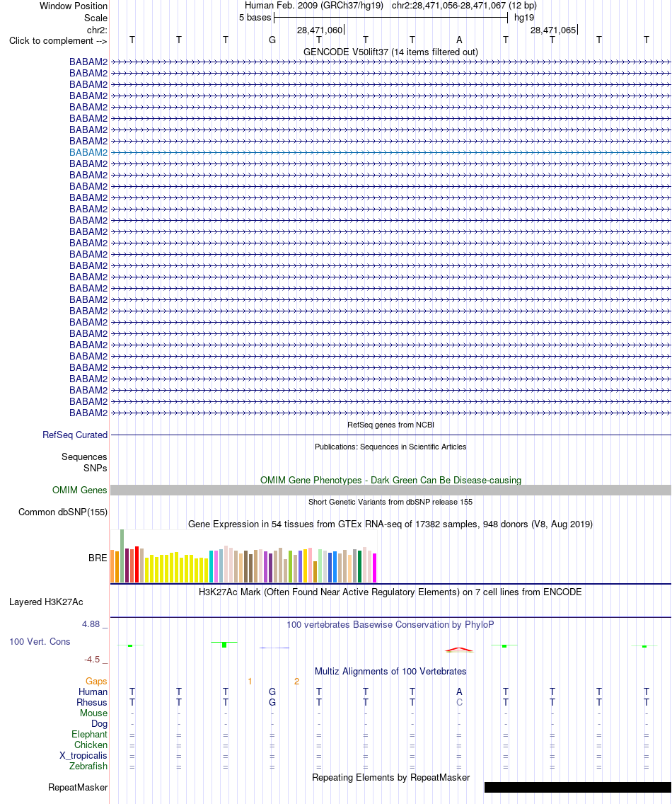The width and height of the screenshot is (672, 804).
Task: Open the 'RefSeq genes from NCBI' track title
Action: 390,425
